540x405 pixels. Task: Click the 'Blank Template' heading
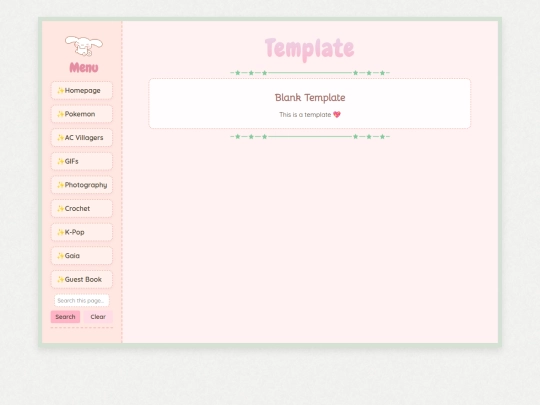point(310,97)
